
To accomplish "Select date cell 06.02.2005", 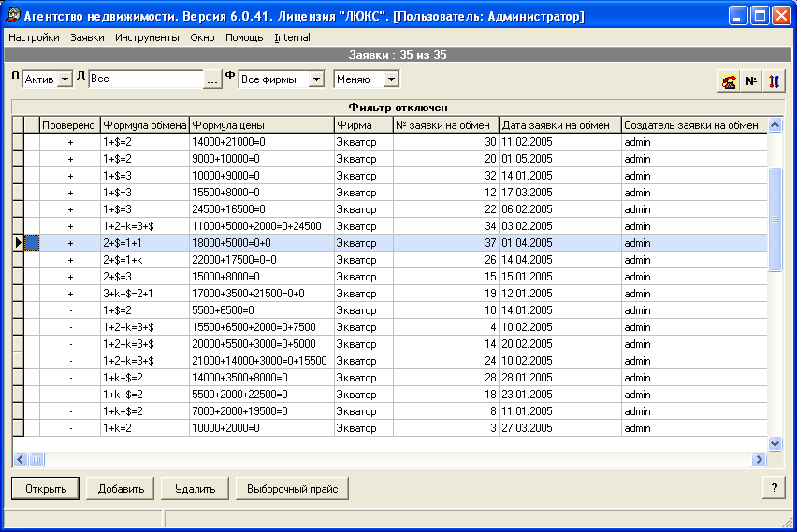I will (x=560, y=209).
